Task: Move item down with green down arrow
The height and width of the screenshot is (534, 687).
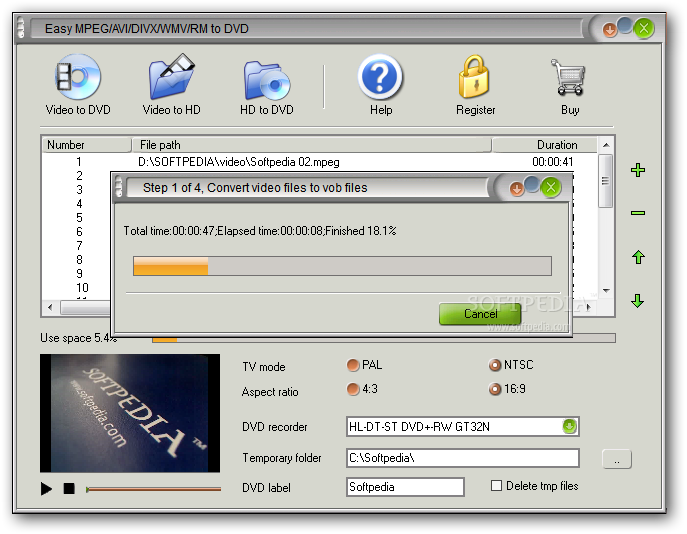Action: 637,301
